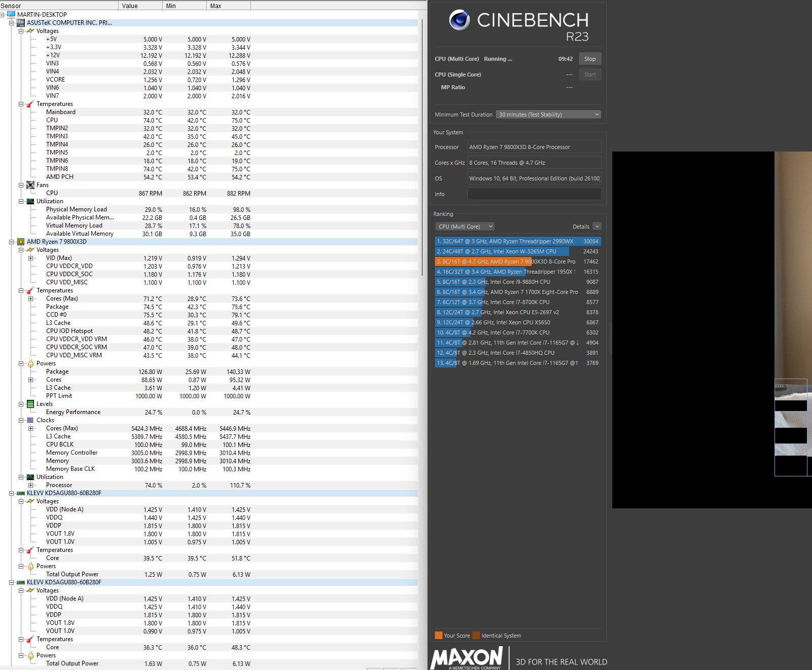The image size is (812, 670).
Task: Stop the running Cinebench multi core test
Action: point(590,59)
